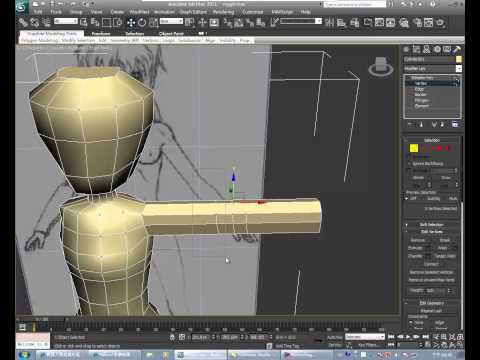This screenshot has width=480, height=360.
Task: Select the None constraint radio button
Action: pyautogui.click(x=411, y=323)
